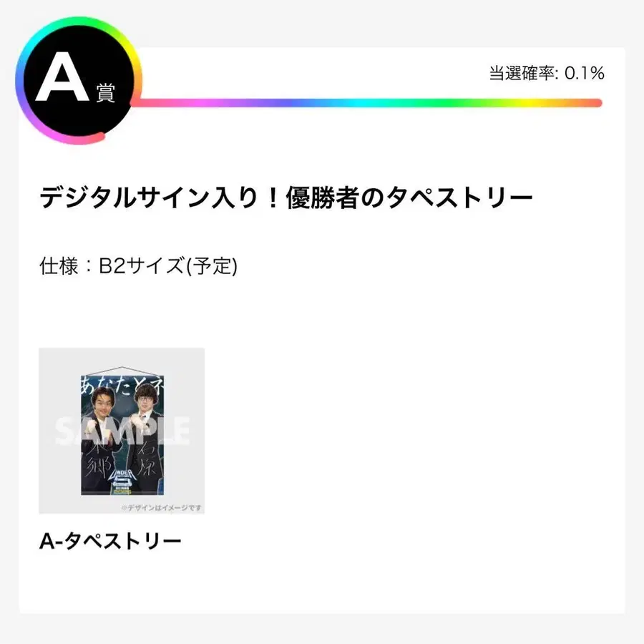The image size is (644, 644).
Task: Click the rainbow gradient divider line
Action: (x=372, y=103)
